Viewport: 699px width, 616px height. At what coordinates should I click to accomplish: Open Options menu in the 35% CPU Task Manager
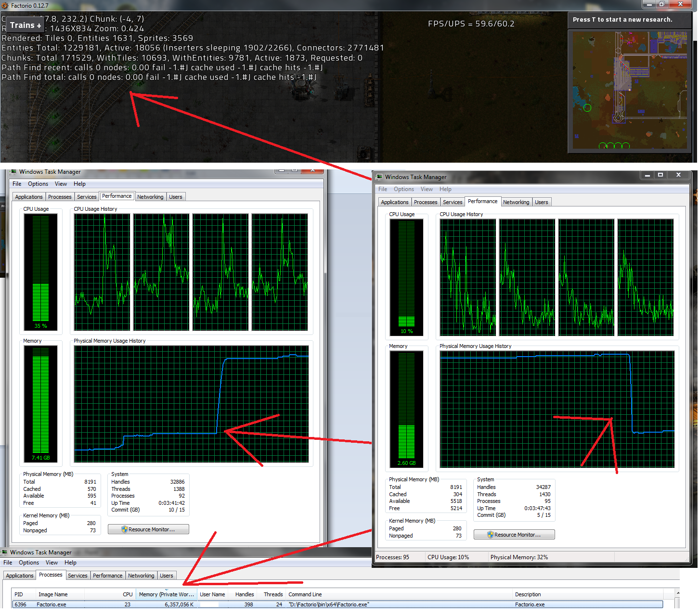point(38,184)
